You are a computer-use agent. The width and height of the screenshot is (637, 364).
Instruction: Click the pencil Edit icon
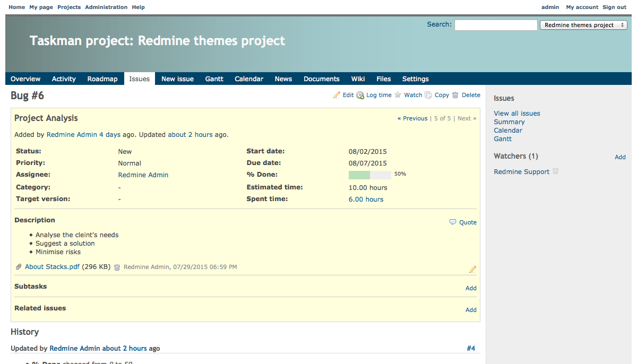(x=337, y=95)
